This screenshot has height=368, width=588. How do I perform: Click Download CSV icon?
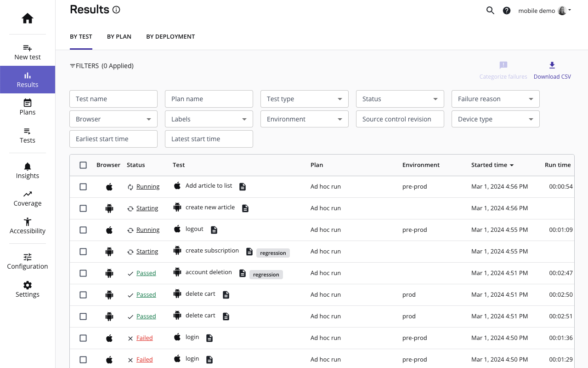pyautogui.click(x=552, y=65)
